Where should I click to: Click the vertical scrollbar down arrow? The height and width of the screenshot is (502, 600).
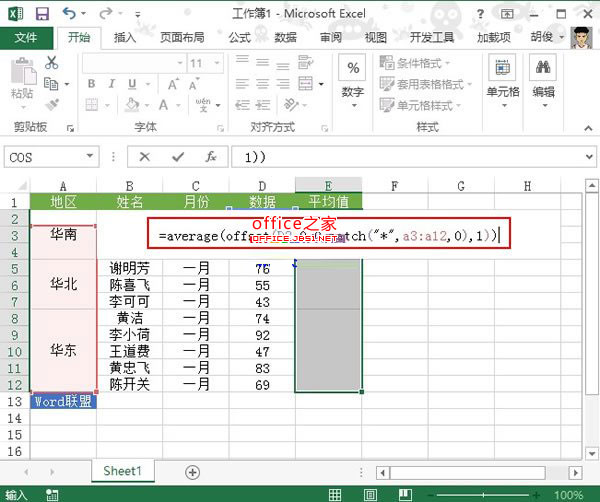[592, 454]
